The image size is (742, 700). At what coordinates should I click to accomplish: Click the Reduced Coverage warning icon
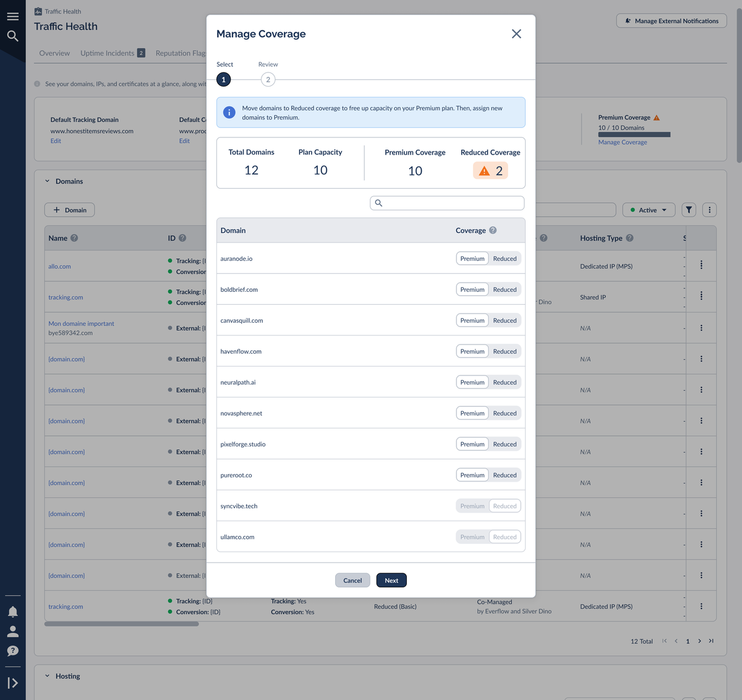point(484,171)
